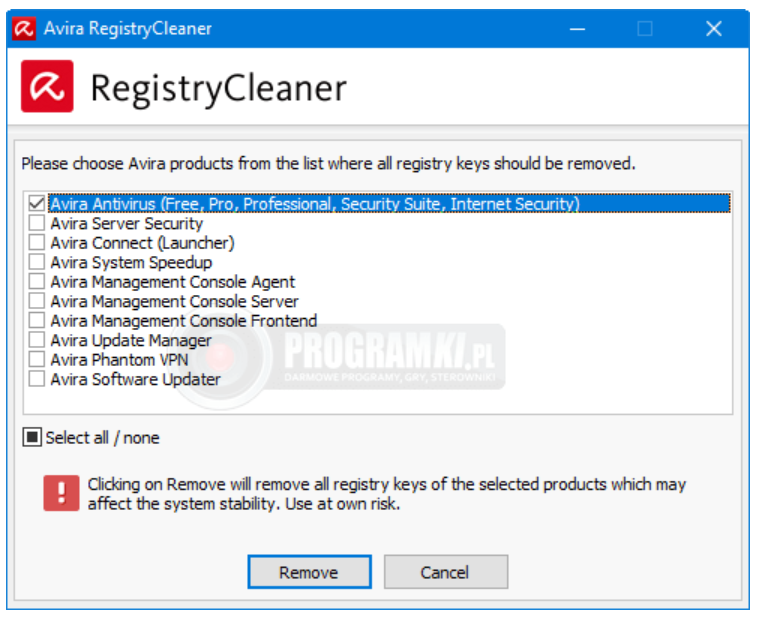
Task: Click the Cancel button
Action: coord(446,572)
